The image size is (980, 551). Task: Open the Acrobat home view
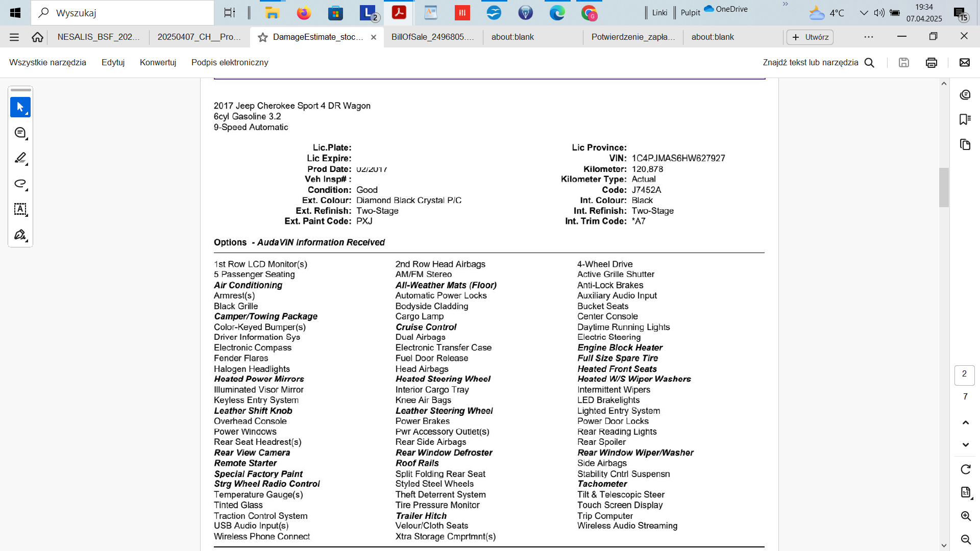pyautogui.click(x=37, y=37)
